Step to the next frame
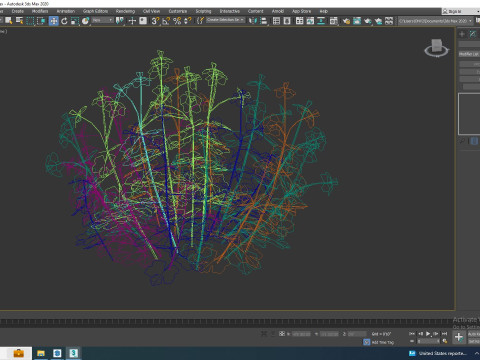The image size is (480, 360). point(436,333)
